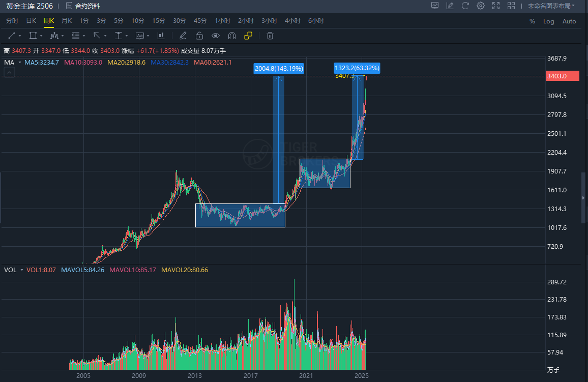The height and width of the screenshot is (382, 588).
Task: Open the 合约资料 contract details link
Action: [x=87, y=6]
